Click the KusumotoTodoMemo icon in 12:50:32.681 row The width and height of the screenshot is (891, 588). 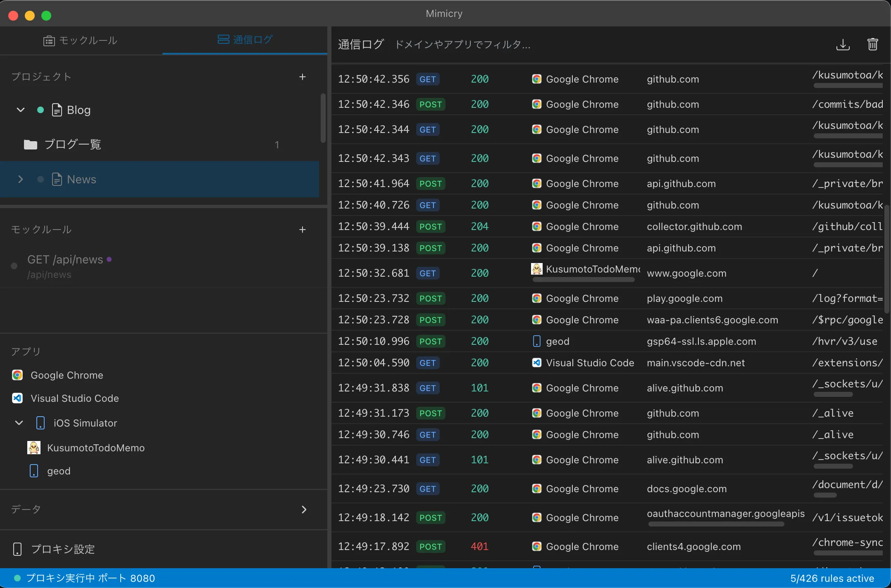click(536, 269)
